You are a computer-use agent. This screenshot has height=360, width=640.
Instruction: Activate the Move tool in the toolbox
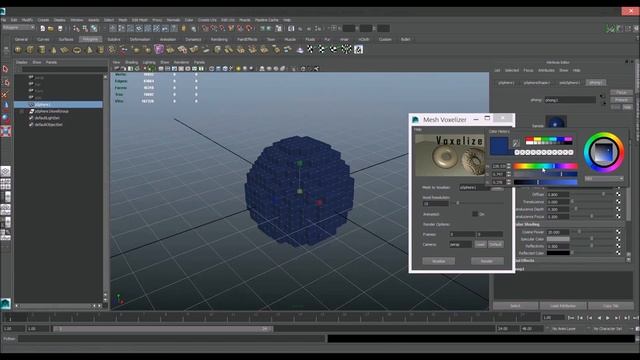[x=6, y=105]
